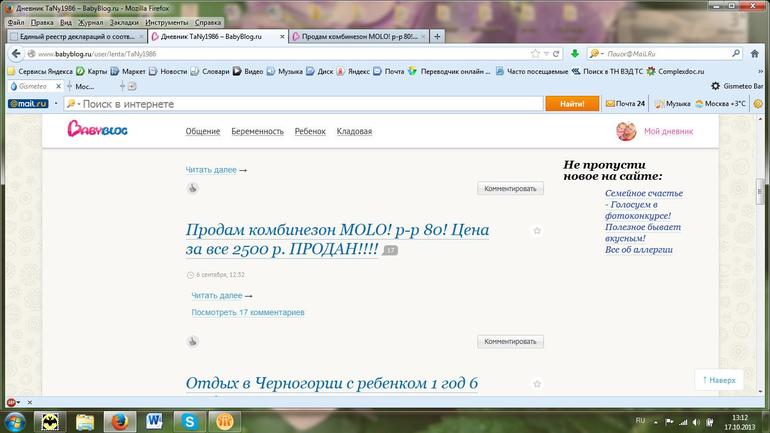Open the user avatar near Мой дневник

626,131
